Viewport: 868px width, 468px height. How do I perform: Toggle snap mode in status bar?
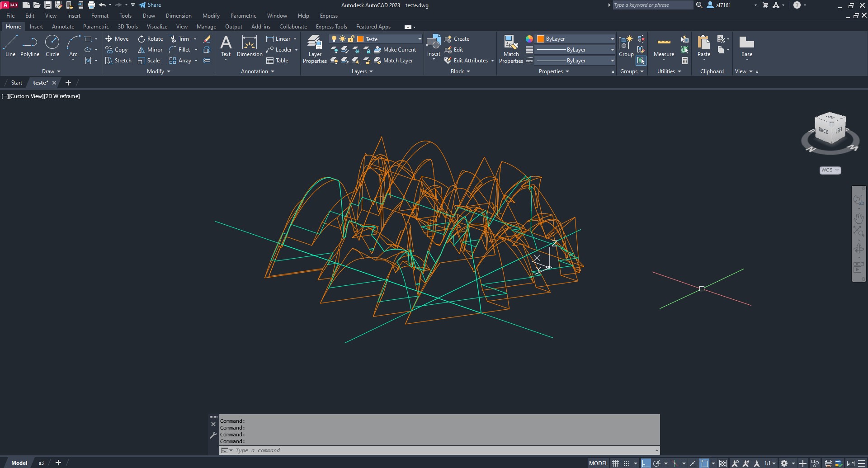pyautogui.click(x=627, y=463)
